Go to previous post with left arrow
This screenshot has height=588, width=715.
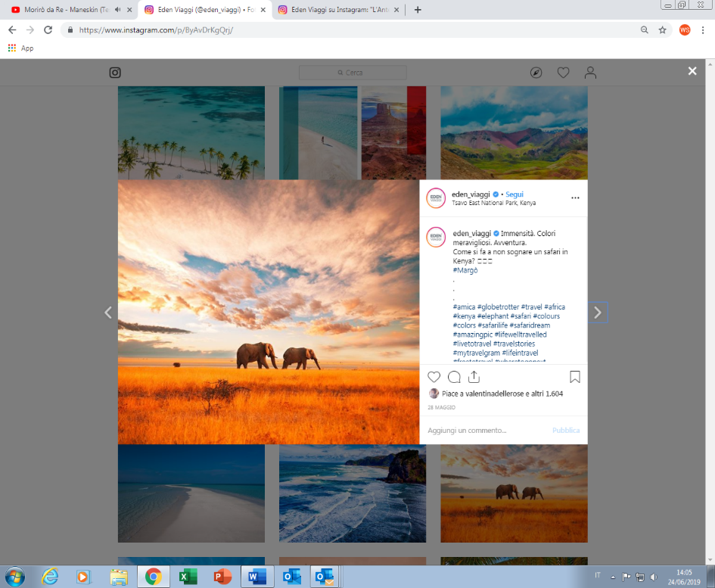(108, 313)
